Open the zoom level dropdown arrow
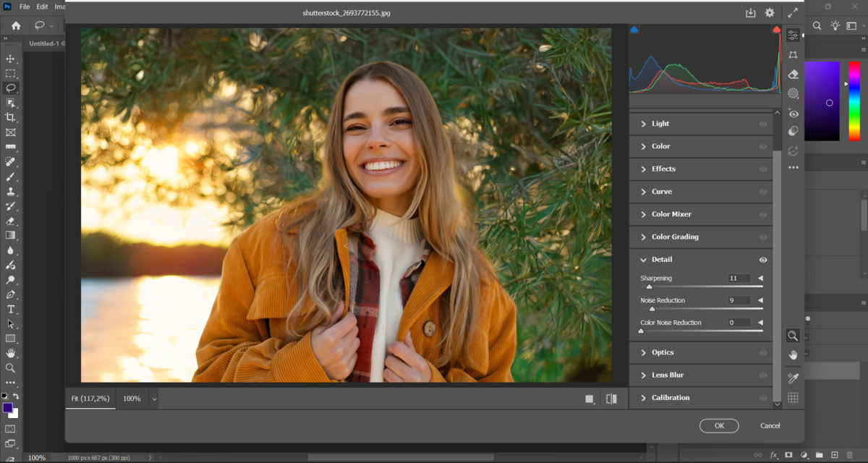 point(154,399)
